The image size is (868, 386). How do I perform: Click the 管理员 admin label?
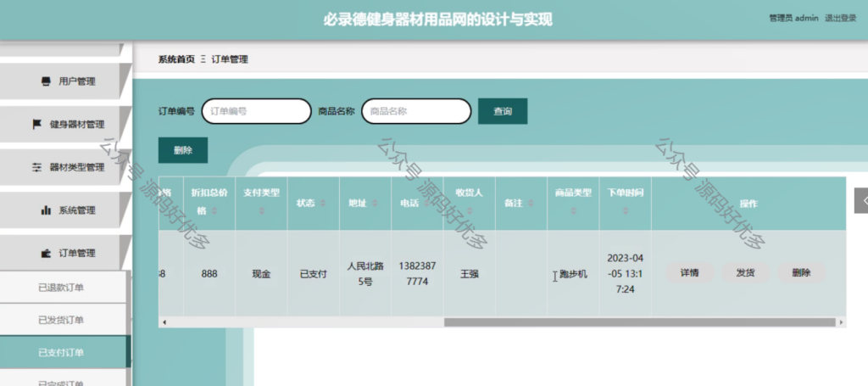pyautogui.click(x=793, y=18)
